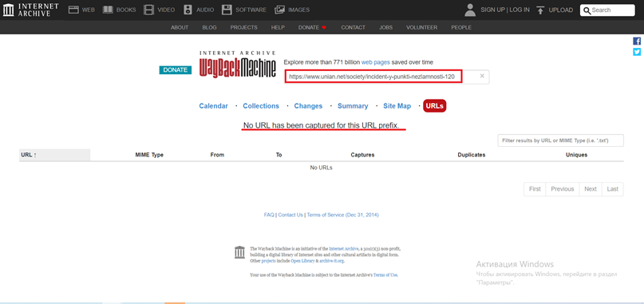
Task: Focus the top Search field
Action: click(607, 10)
